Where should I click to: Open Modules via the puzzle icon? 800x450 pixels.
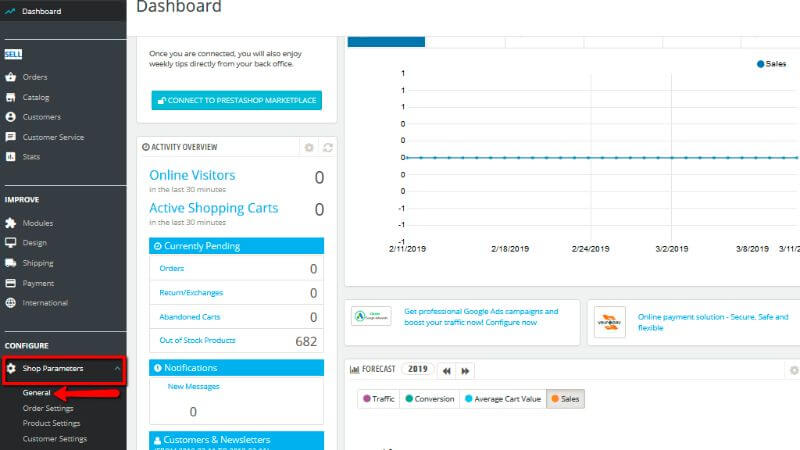(11, 223)
